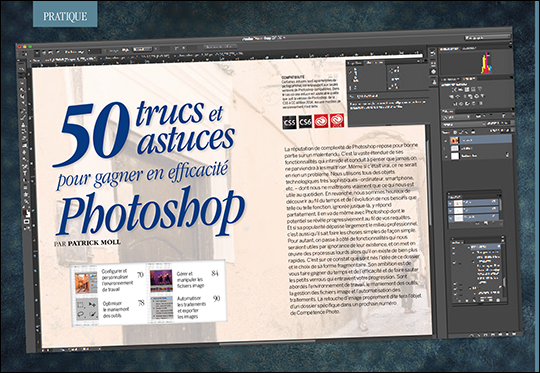Select the tab beside Histogram tab
This screenshot has height=373, width=540.
pyautogui.click(x=469, y=49)
